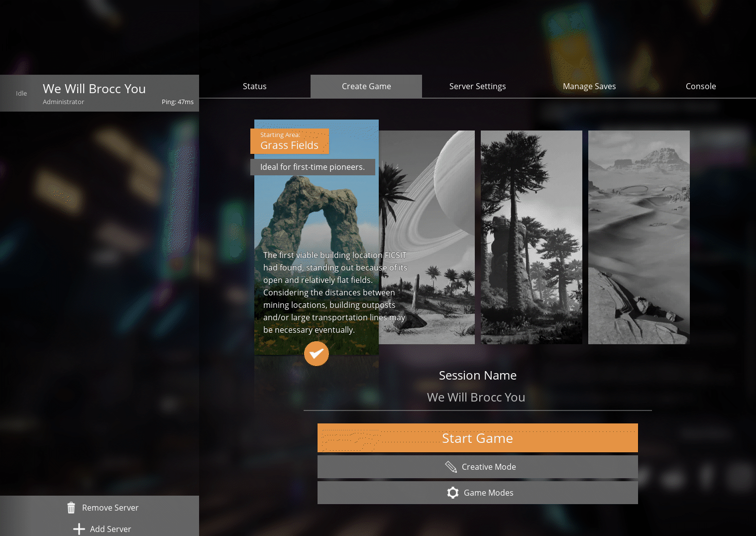
Task: Click the pencil icon on Creative Mode
Action: (x=451, y=467)
